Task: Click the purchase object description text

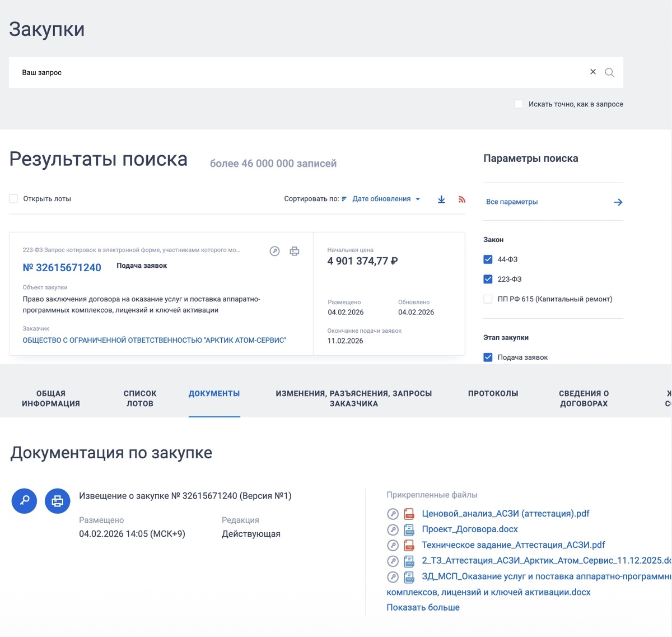Action: 141,305
